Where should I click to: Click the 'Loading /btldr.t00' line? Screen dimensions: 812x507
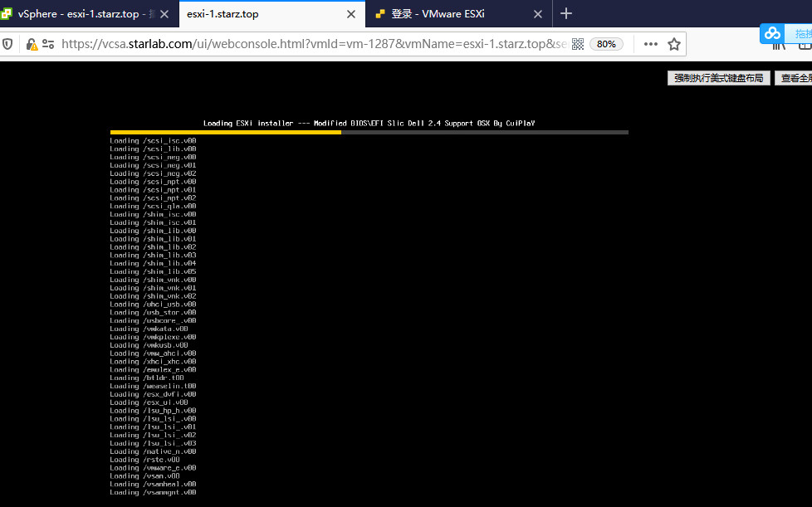[x=147, y=378]
